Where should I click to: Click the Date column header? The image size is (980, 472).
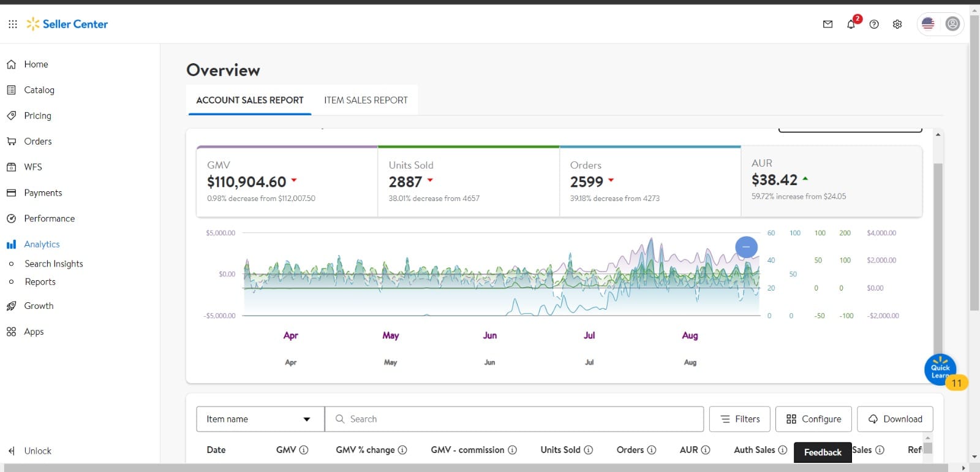[x=216, y=450]
